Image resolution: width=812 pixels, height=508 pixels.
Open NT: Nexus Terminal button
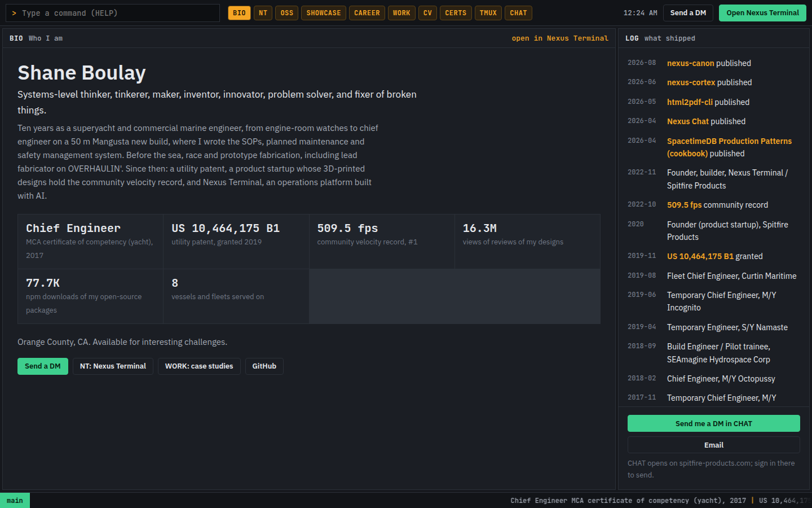(x=113, y=366)
